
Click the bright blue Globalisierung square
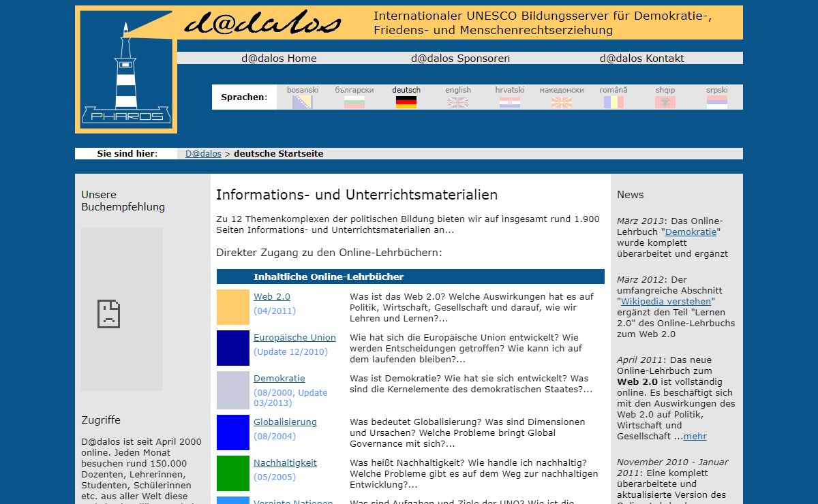pyautogui.click(x=233, y=432)
